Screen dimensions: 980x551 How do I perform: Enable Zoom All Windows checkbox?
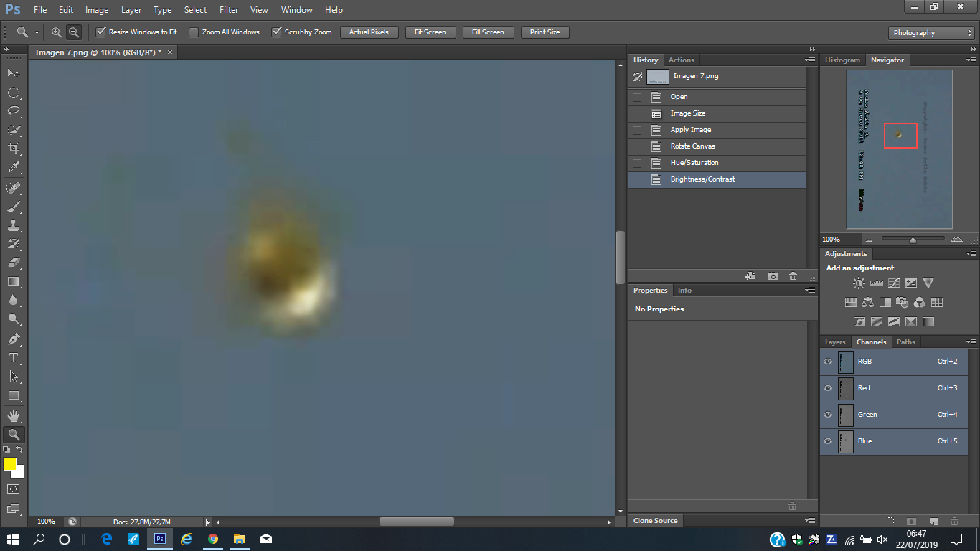tap(194, 32)
